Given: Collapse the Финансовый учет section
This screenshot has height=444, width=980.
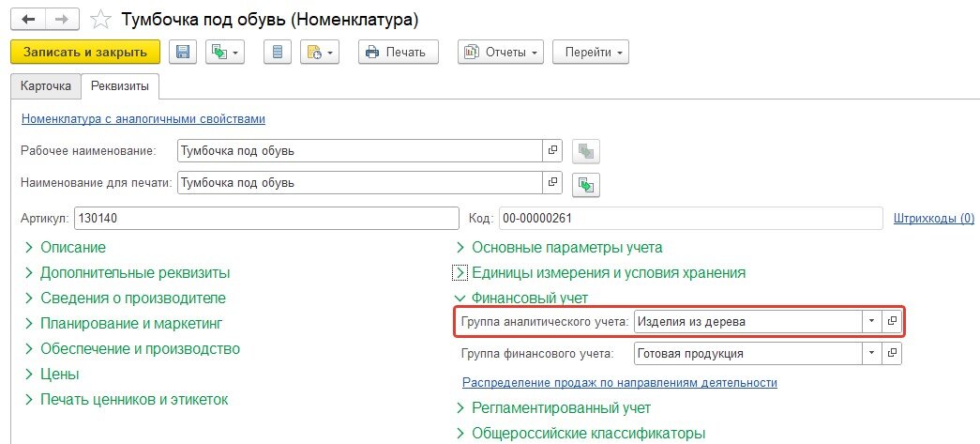Looking at the screenshot, I should pyautogui.click(x=521, y=299).
